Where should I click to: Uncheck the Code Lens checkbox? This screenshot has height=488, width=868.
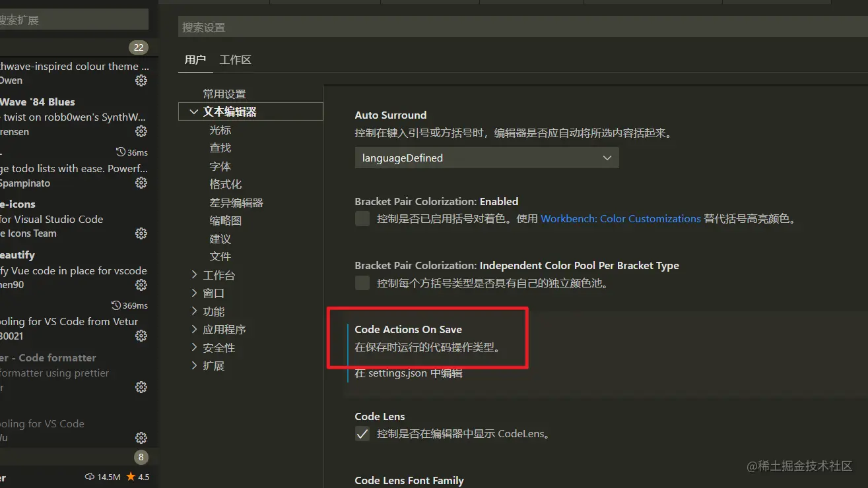pyautogui.click(x=362, y=434)
